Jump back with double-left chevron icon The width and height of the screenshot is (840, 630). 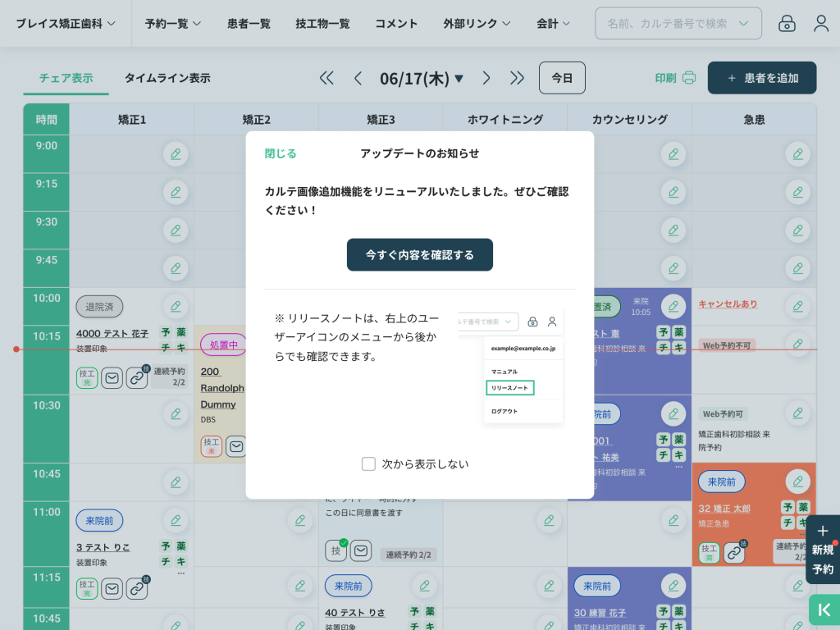[326, 78]
